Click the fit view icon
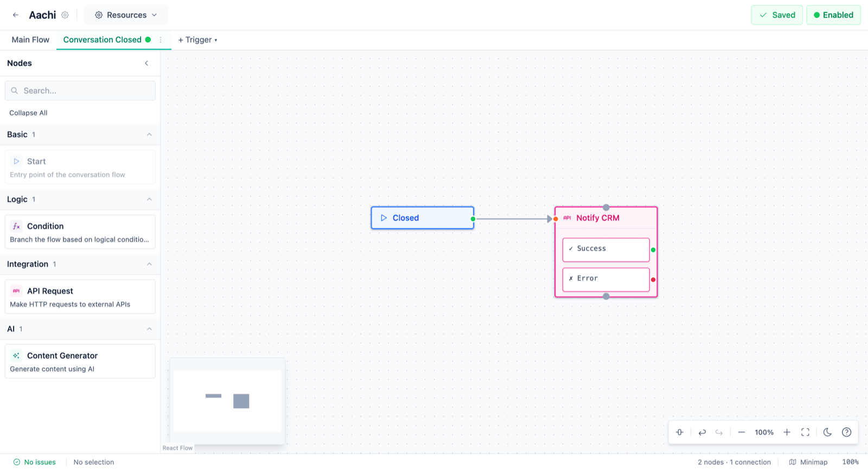Viewport: 868px width, 470px height. click(x=805, y=432)
